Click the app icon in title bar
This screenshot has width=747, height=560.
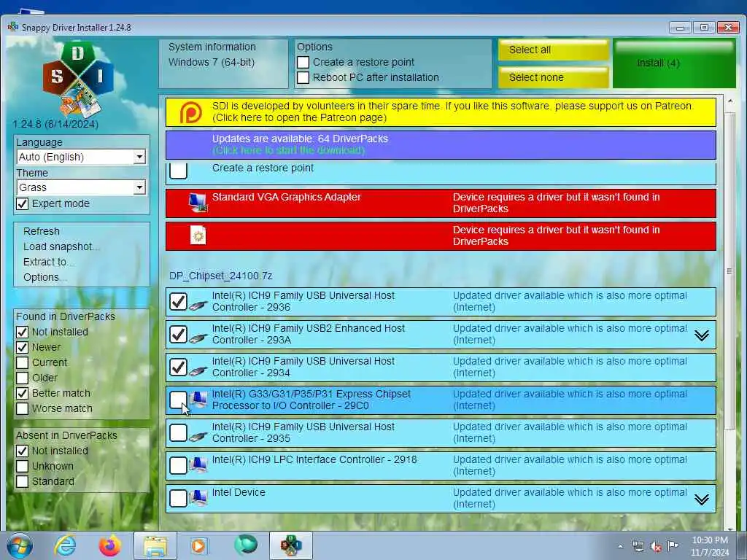(x=13, y=27)
